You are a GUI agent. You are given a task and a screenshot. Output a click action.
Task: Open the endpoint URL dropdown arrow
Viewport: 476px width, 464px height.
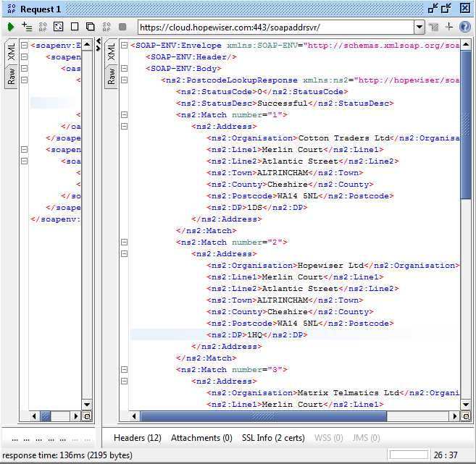pyautogui.click(x=419, y=27)
